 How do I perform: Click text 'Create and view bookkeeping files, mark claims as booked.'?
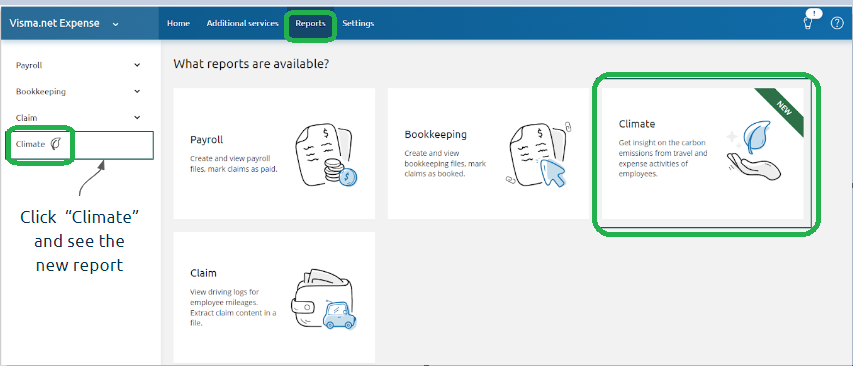(x=446, y=164)
